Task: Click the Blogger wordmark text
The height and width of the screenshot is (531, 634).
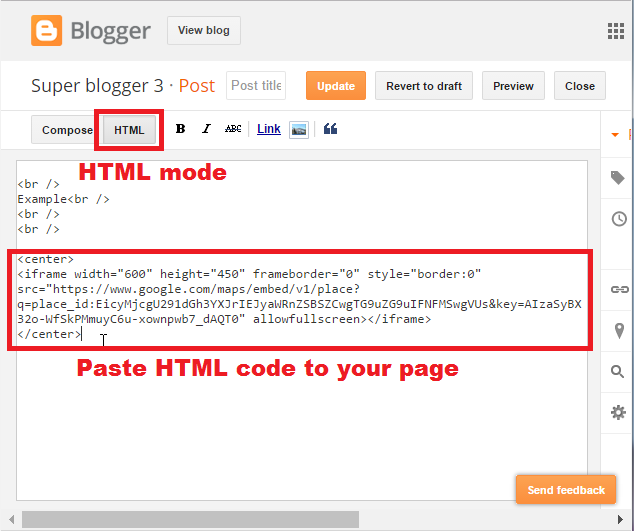Action: click(111, 31)
